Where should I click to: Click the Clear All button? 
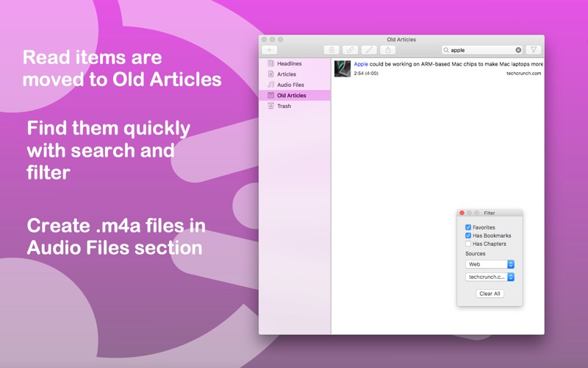pos(490,294)
